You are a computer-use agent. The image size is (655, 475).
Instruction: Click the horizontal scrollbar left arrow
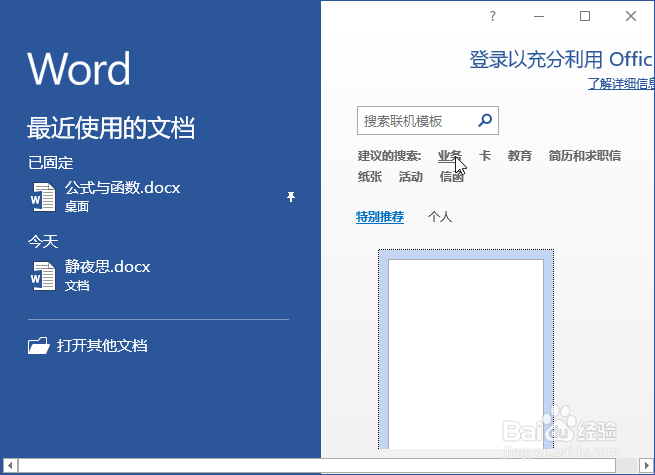(x=10, y=465)
